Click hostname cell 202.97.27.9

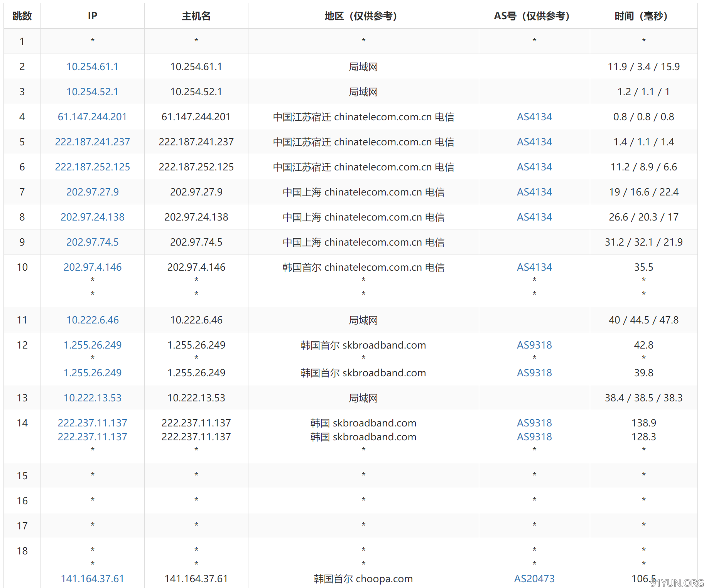pyautogui.click(x=196, y=192)
